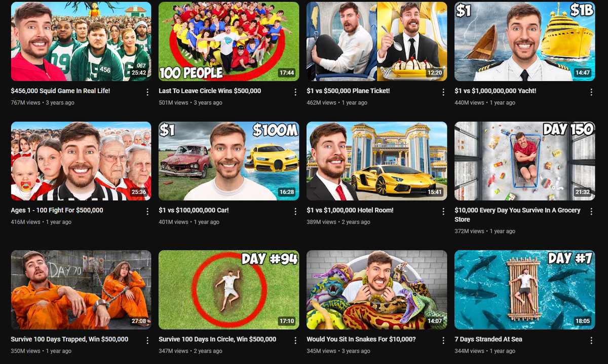Click 'Last To Leave Circle Wins $500,000' title link

coord(210,91)
